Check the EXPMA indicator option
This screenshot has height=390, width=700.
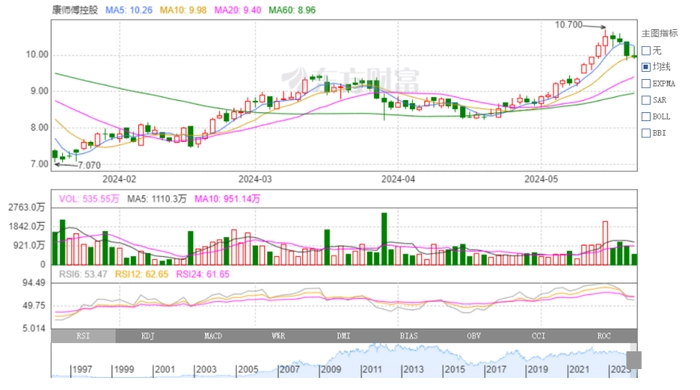646,83
